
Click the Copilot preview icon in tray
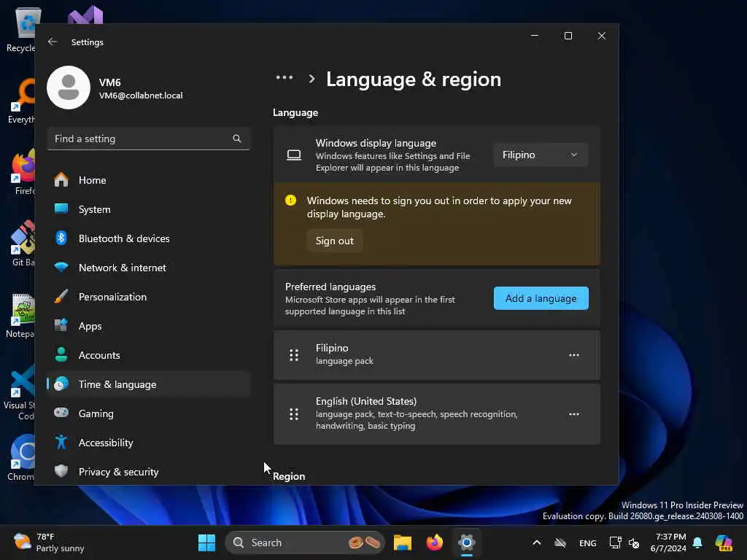pyautogui.click(x=724, y=542)
